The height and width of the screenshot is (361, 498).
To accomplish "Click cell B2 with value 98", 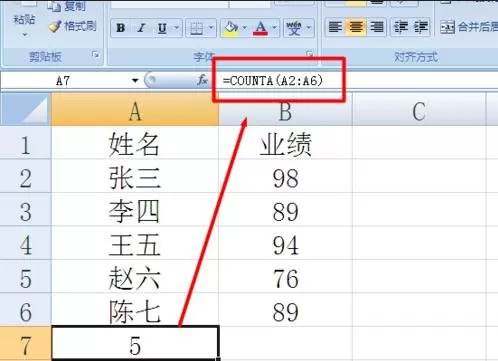I will tap(285, 176).
